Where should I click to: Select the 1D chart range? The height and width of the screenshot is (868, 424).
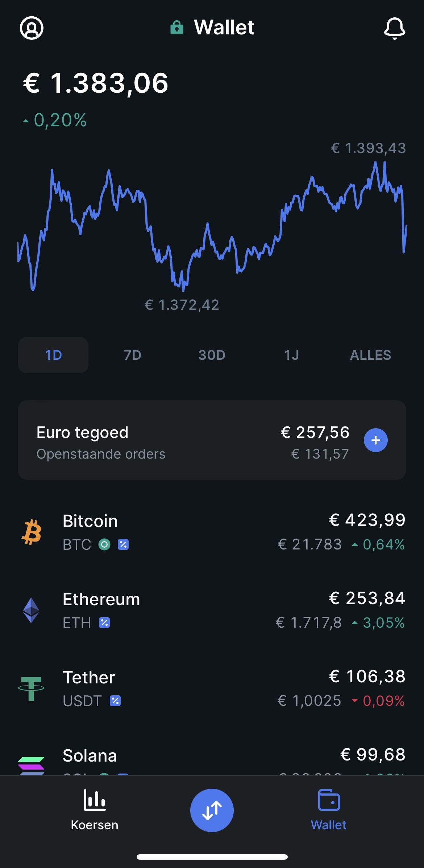click(53, 355)
